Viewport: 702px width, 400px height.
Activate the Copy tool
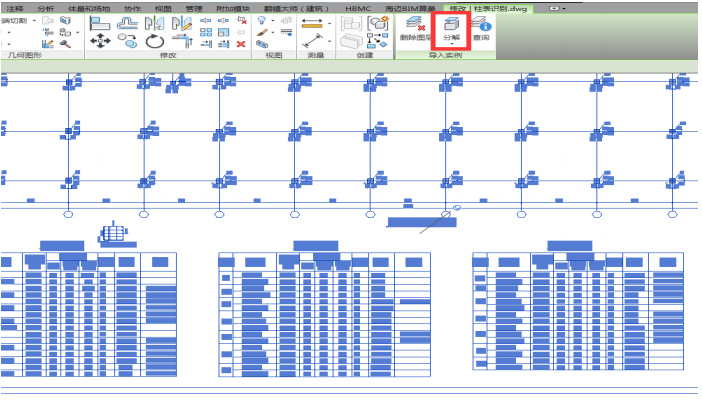(128, 41)
